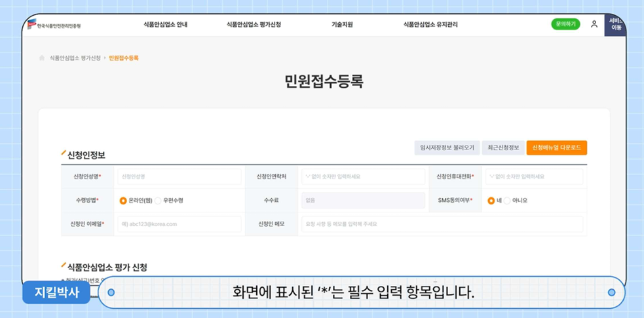Select 아니오 for SMS동의여부
Screen dimensions: 644x318
(507, 201)
